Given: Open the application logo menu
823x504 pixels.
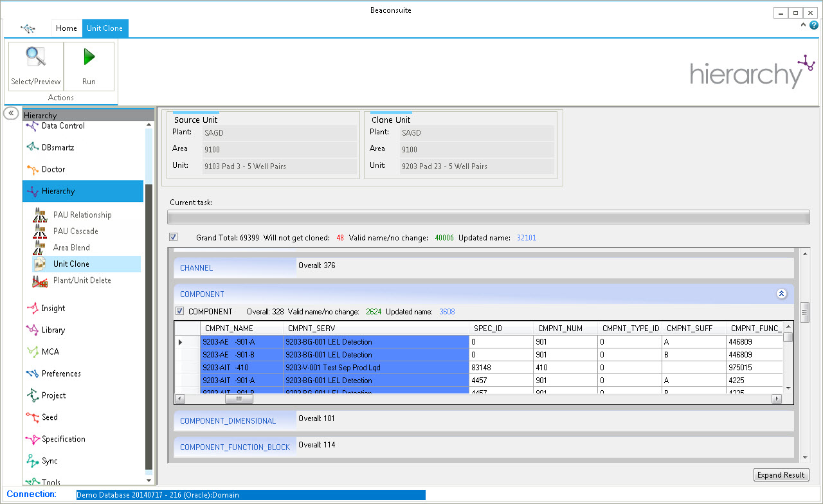Looking at the screenshot, I should 28,28.
